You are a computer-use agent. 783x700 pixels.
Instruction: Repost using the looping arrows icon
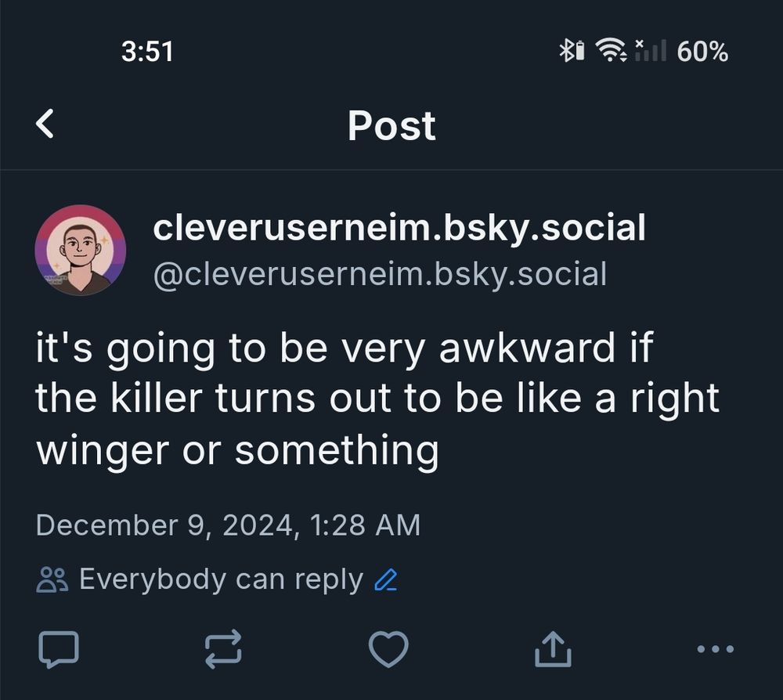point(223,649)
